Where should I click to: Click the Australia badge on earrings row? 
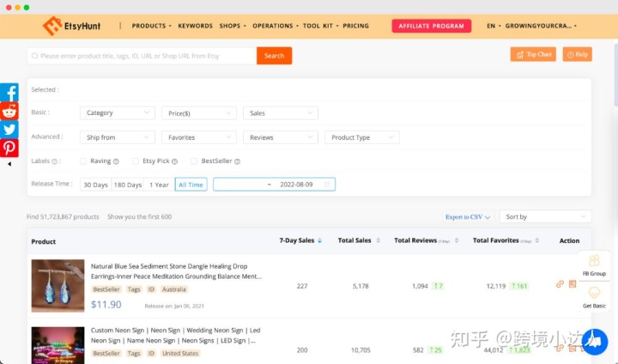(x=173, y=289)
